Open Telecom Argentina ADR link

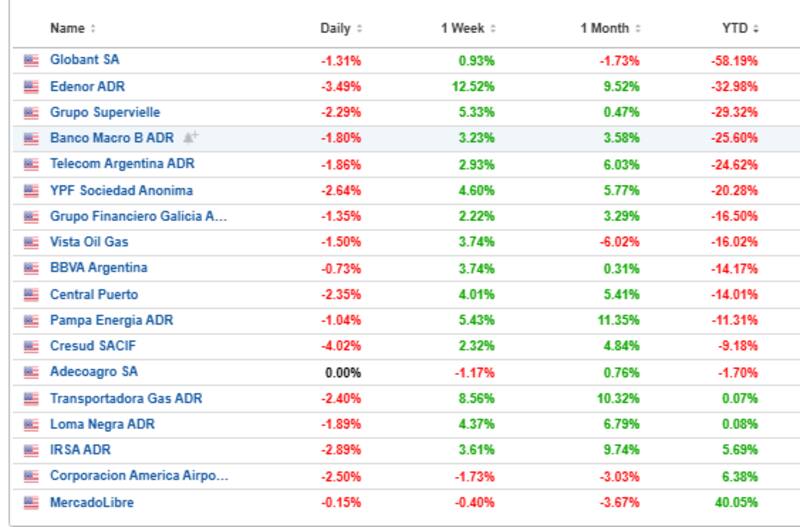pos(122,164)
